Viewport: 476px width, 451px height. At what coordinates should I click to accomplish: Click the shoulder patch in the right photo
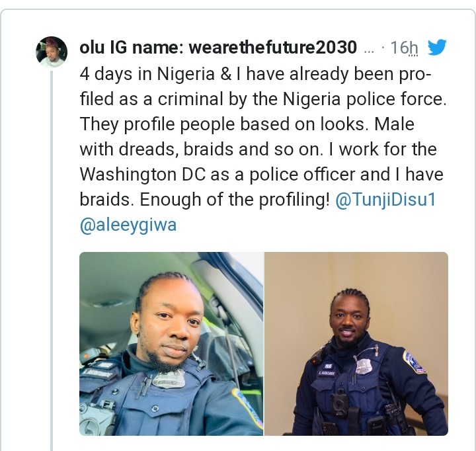coord(415,362)
